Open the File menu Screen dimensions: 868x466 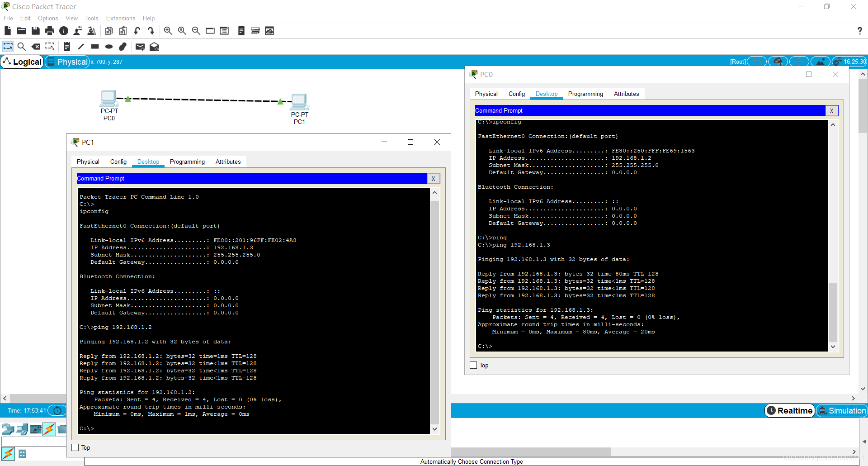(8, 18)
